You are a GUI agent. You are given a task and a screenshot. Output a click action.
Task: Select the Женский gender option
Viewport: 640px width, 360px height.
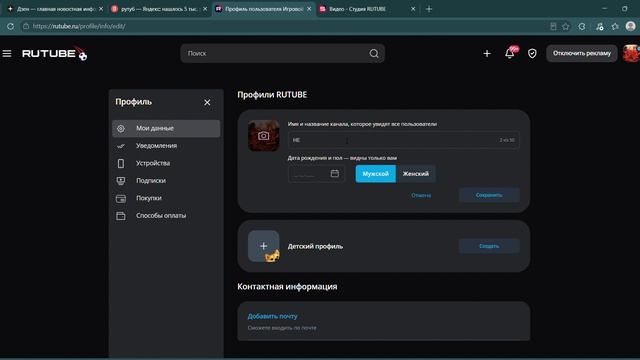pyautogui.click(x=416, y=174)
